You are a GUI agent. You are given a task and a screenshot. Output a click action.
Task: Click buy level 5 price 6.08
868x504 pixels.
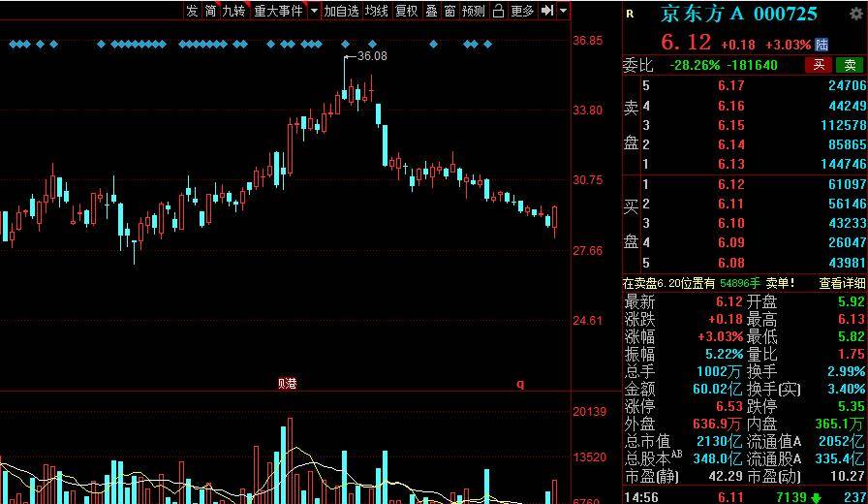click(x=730, y=263)
